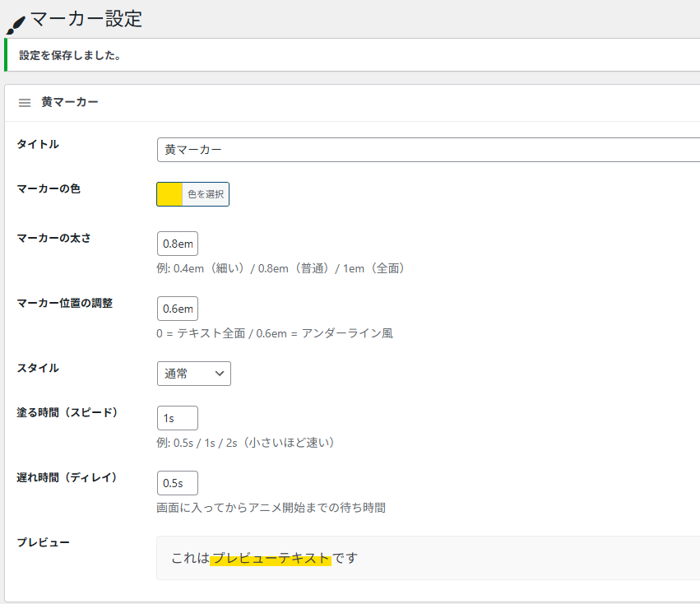Click the yellow color swatch
Screen dimensions: 700x604
click(170, 193)
